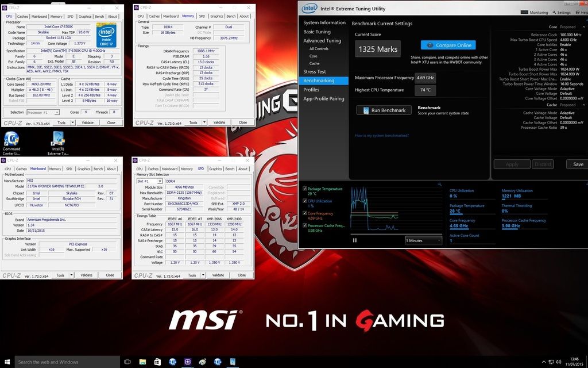
Task: Collapse the Core Proposed section
Action: point(583,27)
